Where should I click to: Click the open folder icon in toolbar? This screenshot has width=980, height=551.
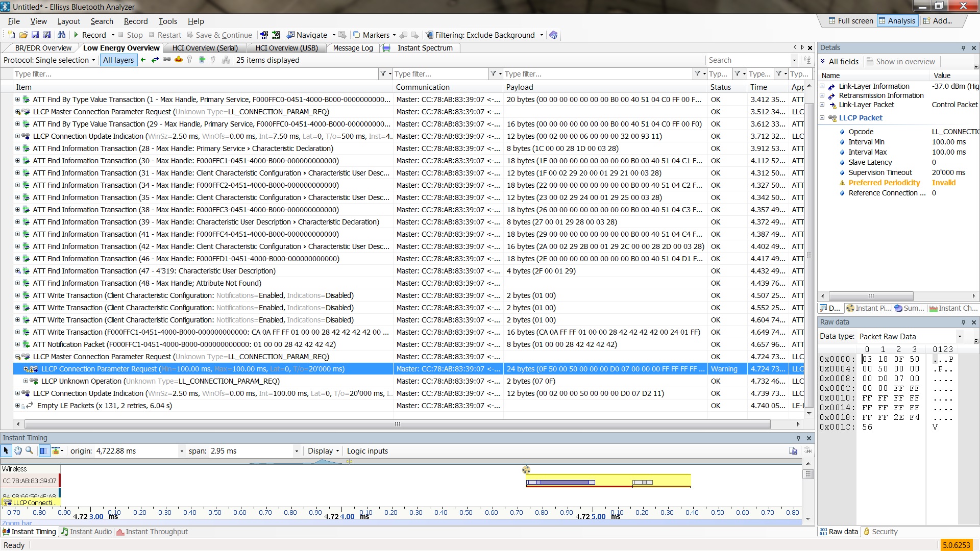click(x=23, y=35)
